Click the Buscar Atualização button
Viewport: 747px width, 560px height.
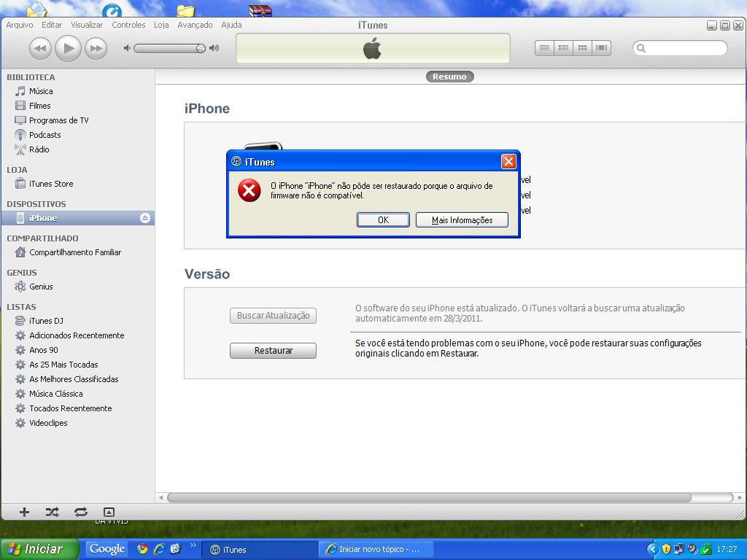tap(273, 316)
